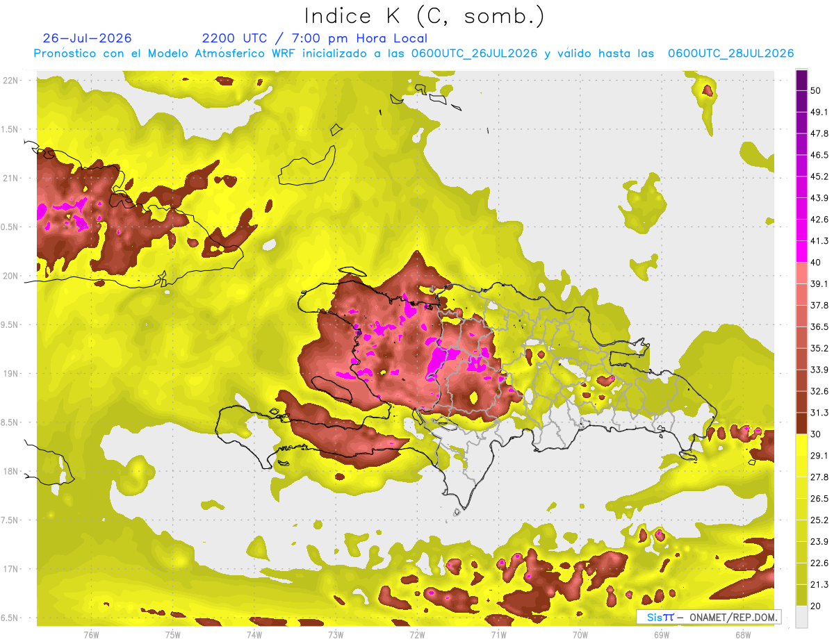Select the "19N" latitude label
This screenshot has height=644, width=834.
[11, 374]
